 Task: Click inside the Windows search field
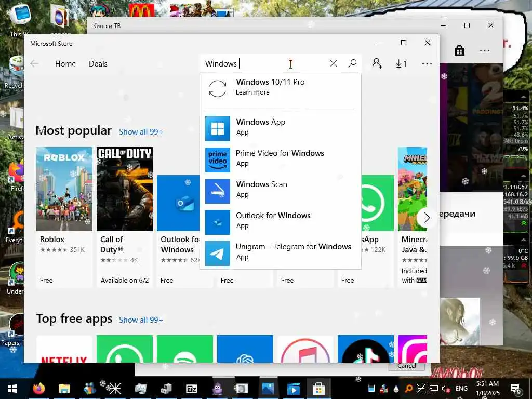(264, 63)
